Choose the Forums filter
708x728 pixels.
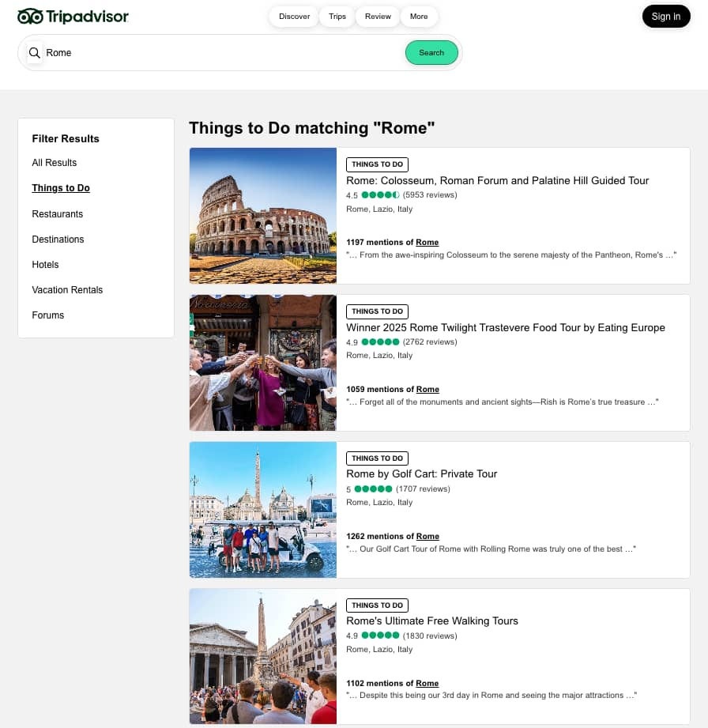coord(48,315)
